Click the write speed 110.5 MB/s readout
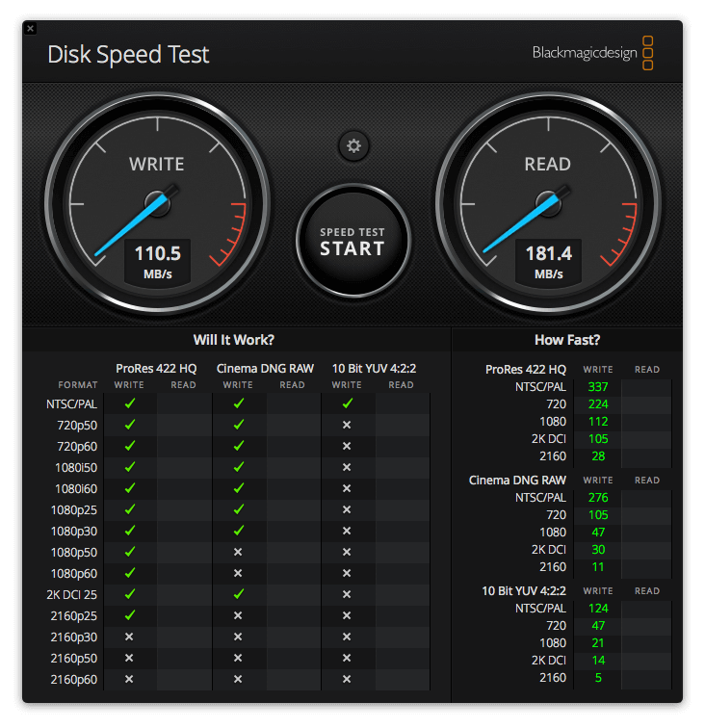 click(157, 261)
